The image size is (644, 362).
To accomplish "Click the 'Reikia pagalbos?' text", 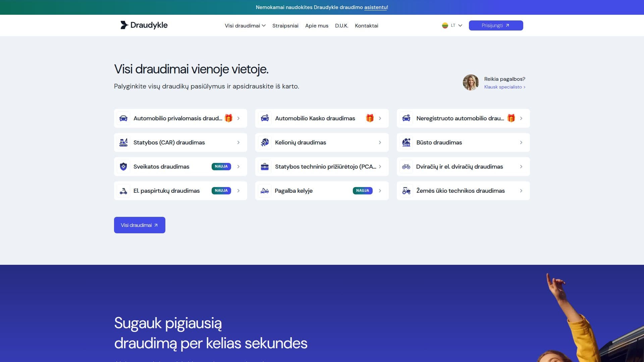I will 504,79.
